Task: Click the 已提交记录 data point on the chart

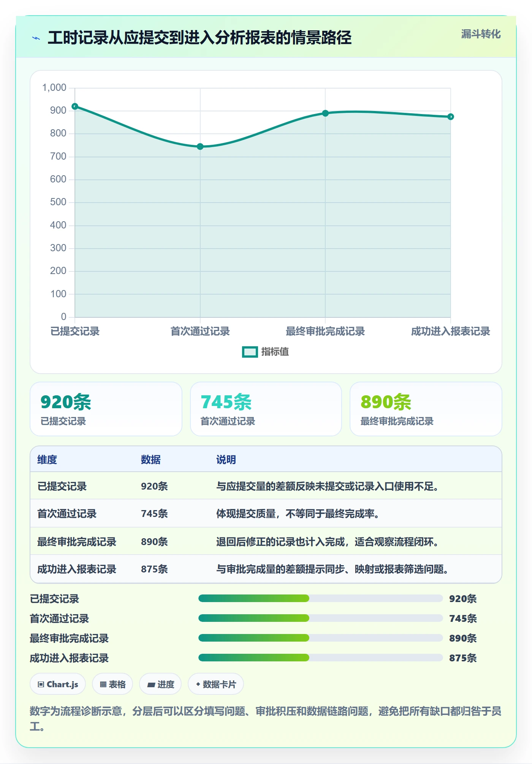Action: click(x=75, y=106)
